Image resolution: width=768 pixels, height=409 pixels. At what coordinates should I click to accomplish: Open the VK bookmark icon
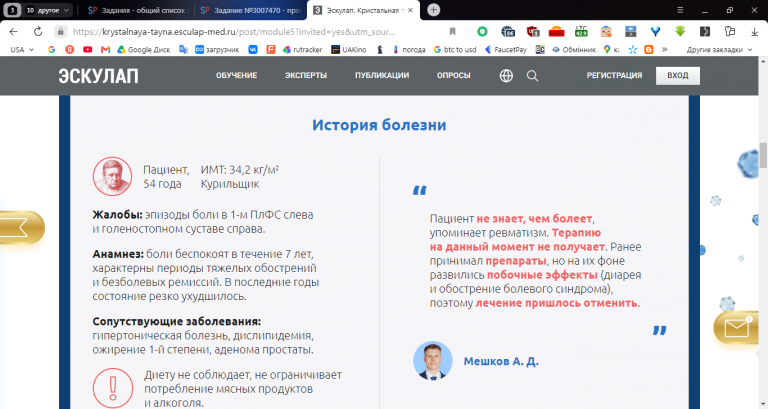pyautogui.click(x=253, y=49)
